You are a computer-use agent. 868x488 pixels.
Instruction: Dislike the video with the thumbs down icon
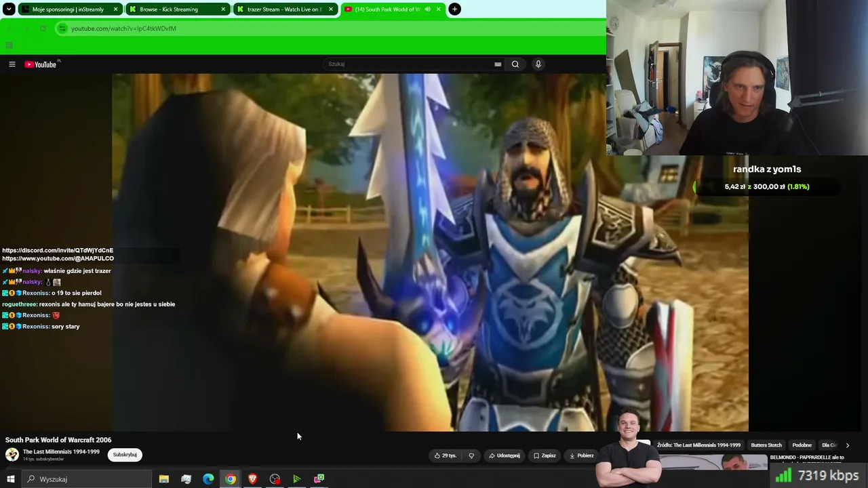tap(471, 455)
